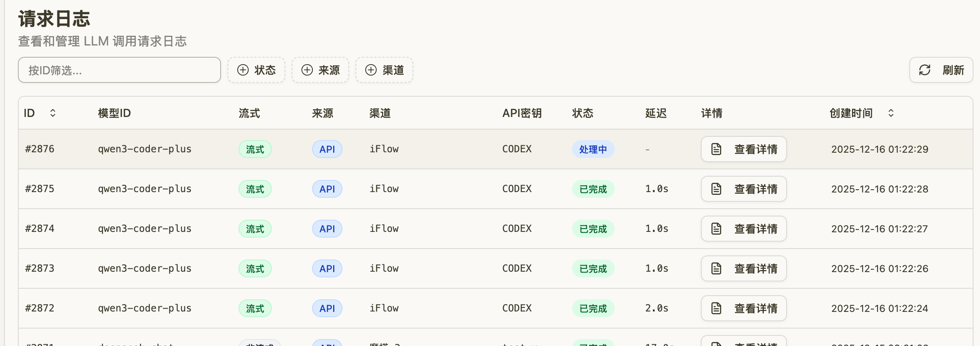980x346 pixels.
Task: Click the 刷新 refresh button
Action: pyautogui.click(x=941, y=70)
